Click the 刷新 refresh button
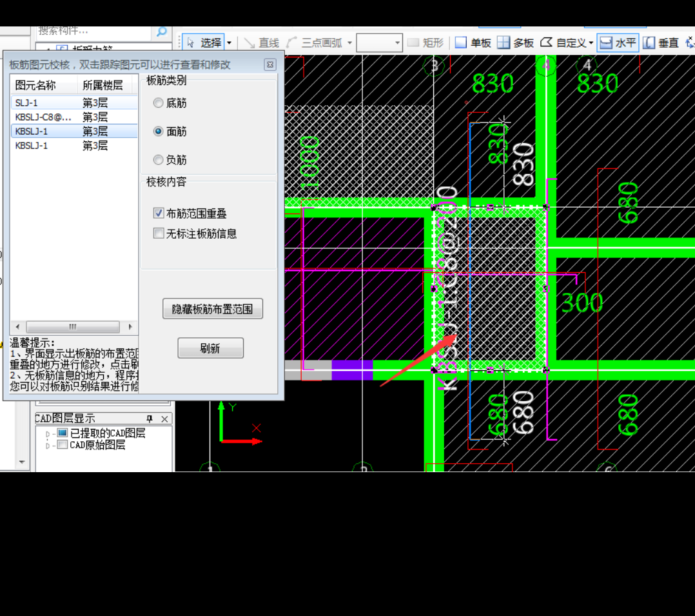The image size is (695, 616). [x=211, y=348]
